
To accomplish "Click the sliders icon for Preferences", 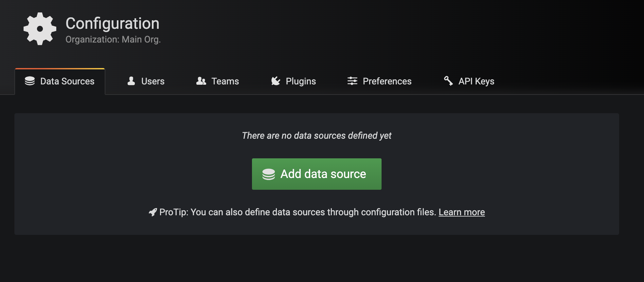I will click(352, 81).
